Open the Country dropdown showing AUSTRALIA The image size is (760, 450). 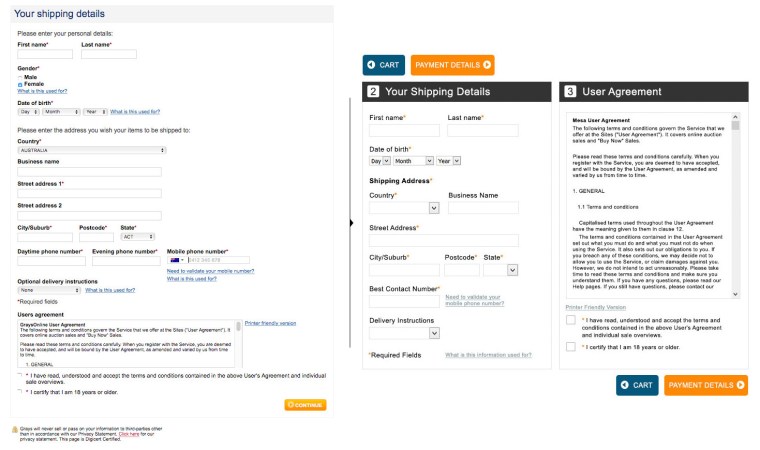[91, 150]
